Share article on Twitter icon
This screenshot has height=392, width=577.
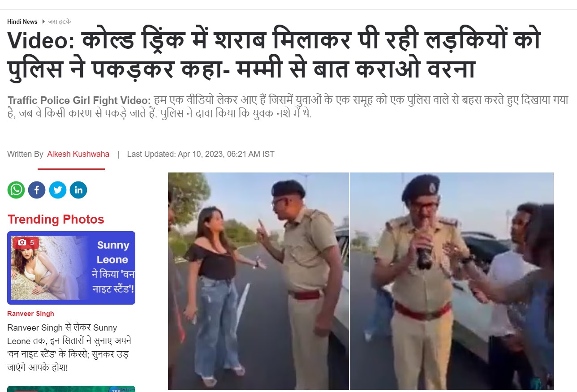tap(58, 190)
